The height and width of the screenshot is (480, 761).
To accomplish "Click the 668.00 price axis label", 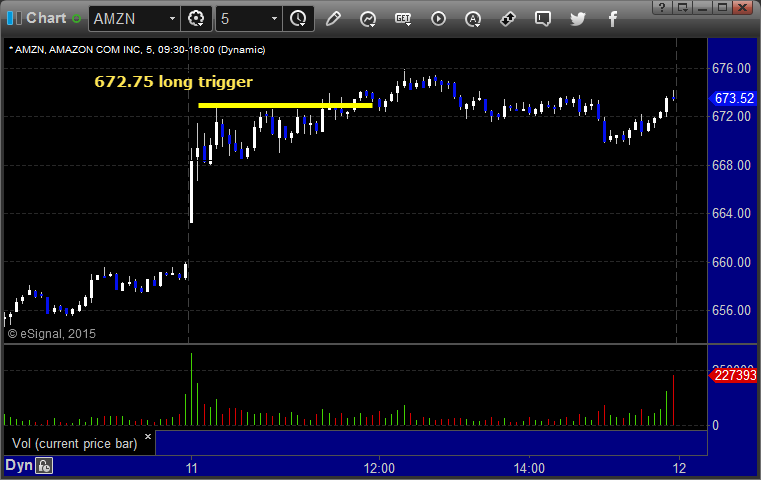I will (x=731, y=166).
